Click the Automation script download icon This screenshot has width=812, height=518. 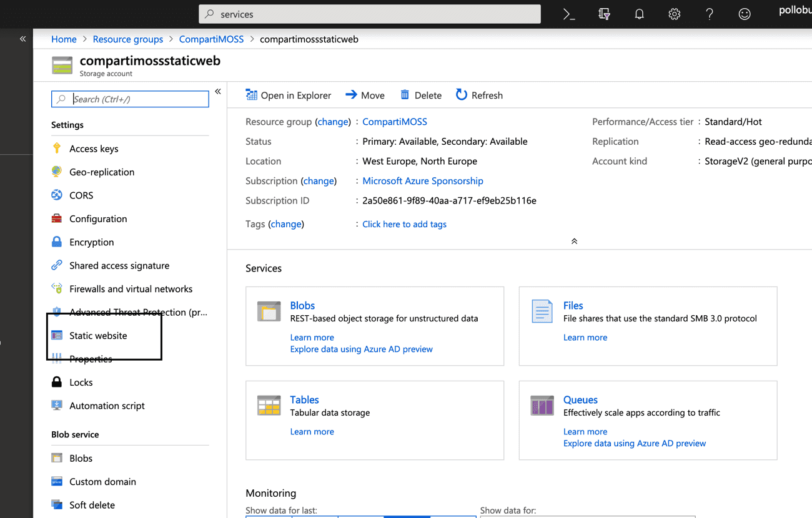pos(57,405)
